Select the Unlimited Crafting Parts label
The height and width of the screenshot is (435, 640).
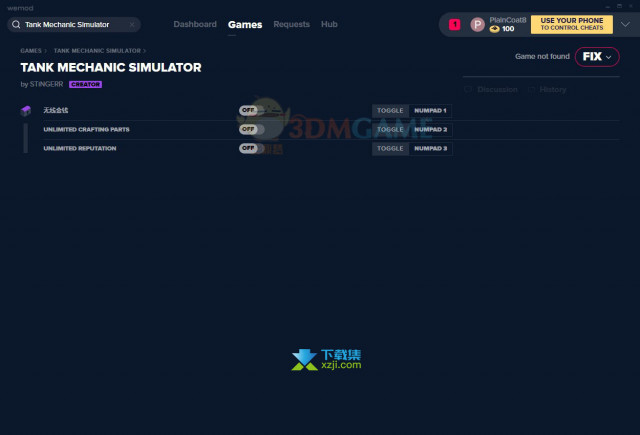[x=87, y=129]
